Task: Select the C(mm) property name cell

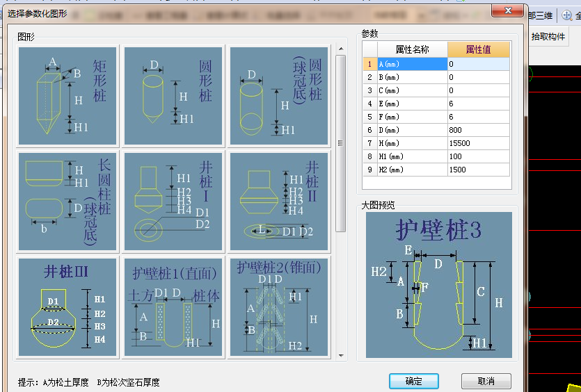Action: (x=413, y=90)
